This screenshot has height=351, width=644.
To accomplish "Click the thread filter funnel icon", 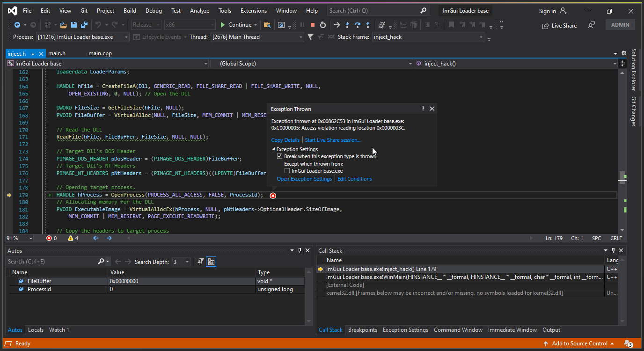I will 311,37.
